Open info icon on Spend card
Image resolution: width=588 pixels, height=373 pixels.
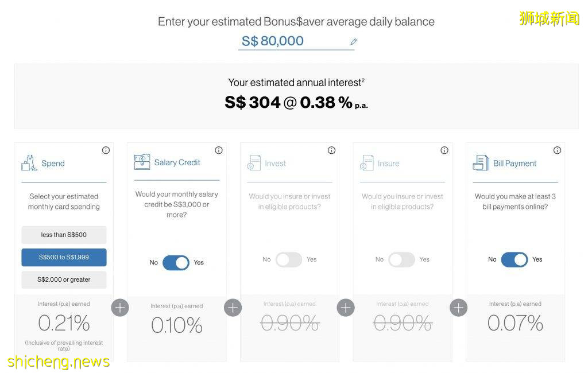pyautogui.click(x=106, y=150)
